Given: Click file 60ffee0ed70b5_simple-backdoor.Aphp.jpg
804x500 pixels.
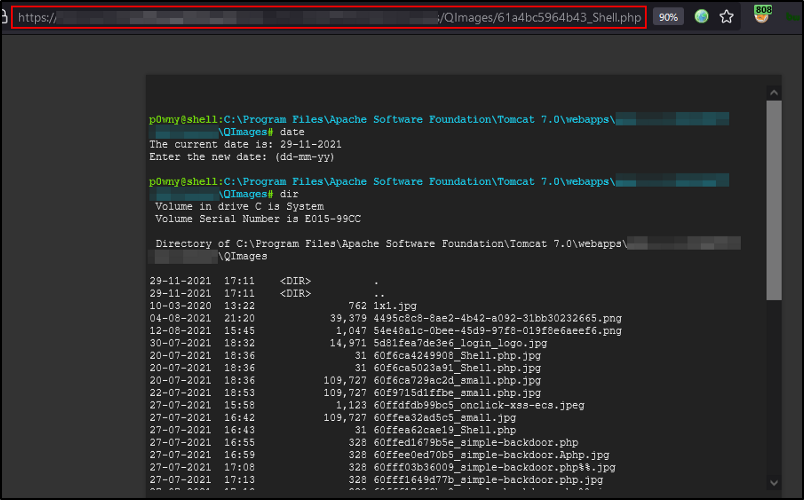Looking at the screenshot, I should [491, 455].
